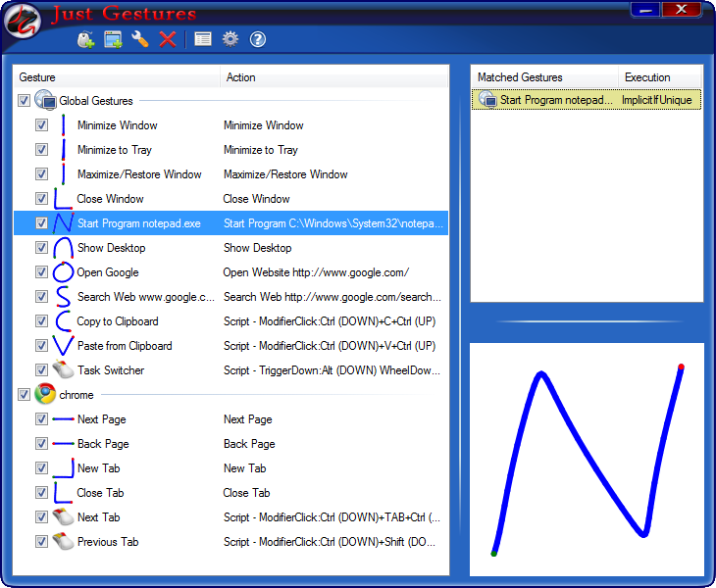
Task: Select the matched Start Program notepad row
Action: [587, 99]
